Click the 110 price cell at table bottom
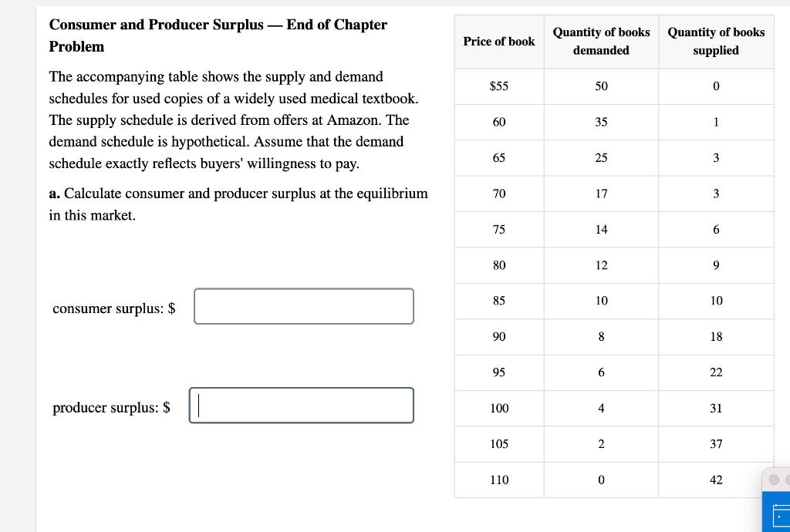Screen dimensions: 790x532 click(498, 480)
